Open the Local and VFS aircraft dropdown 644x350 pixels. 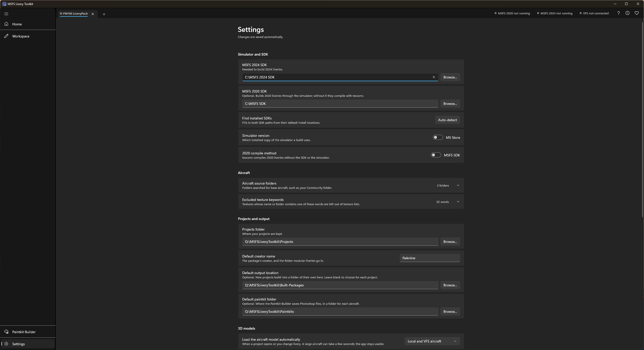(432, 341)
